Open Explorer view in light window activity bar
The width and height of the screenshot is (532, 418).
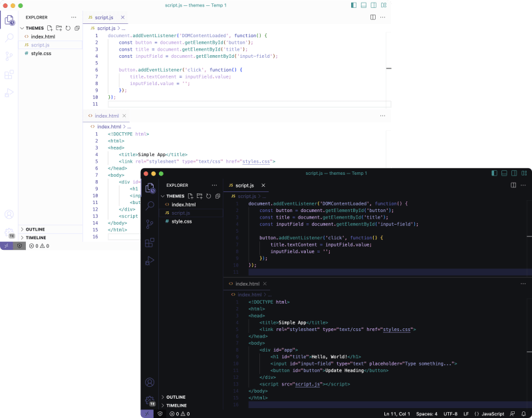(9, 21)
